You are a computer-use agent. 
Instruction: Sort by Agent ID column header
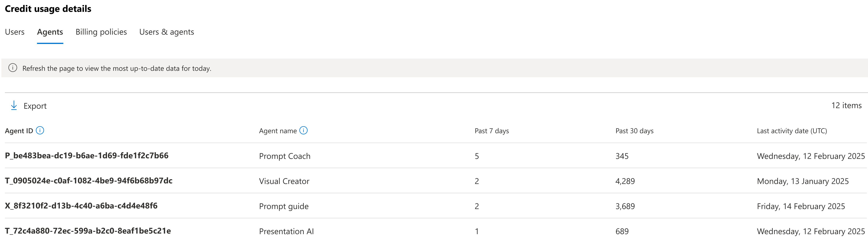point(19,131)
